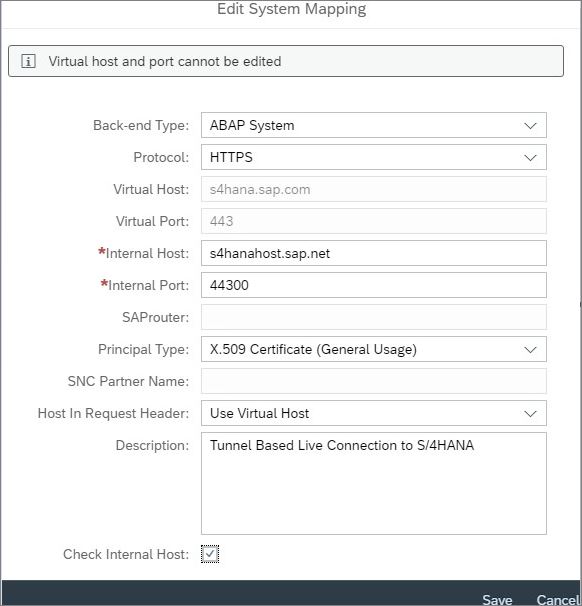Image resolution: width=582 pixels, height=606 pixels.
Task: Click the Save button
Action: [497, 599]
